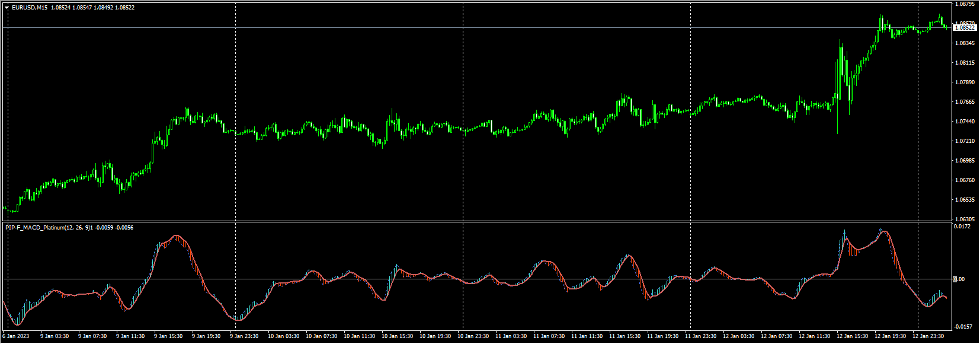The height and width of the screenshot is (344, 980).
Task: Select the PIP-F_MACD_Platinum(12, 26, 9) indicator label
Action: point(49,228)
